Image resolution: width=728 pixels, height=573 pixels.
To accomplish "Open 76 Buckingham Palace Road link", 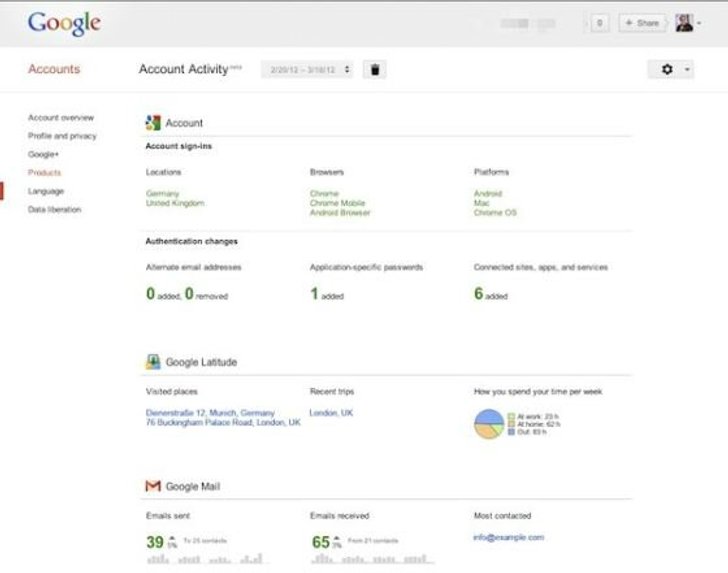I will (x=223, y=422).
